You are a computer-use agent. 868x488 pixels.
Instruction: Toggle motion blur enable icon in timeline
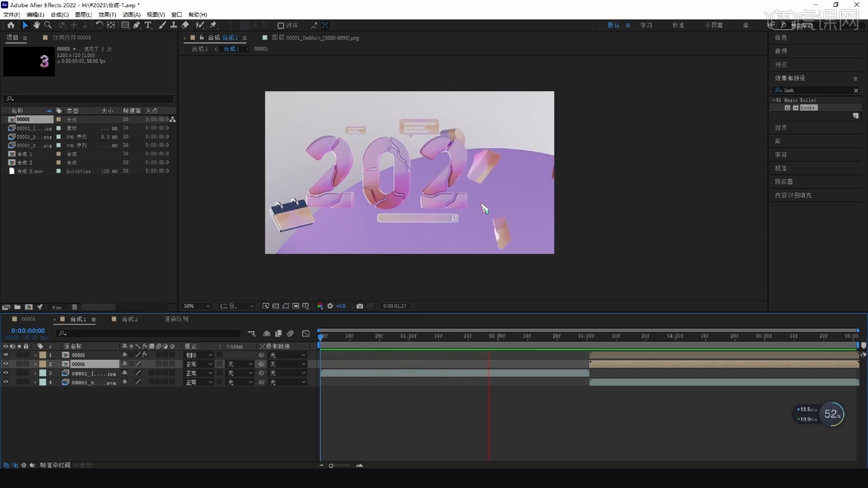pos(291,333)
